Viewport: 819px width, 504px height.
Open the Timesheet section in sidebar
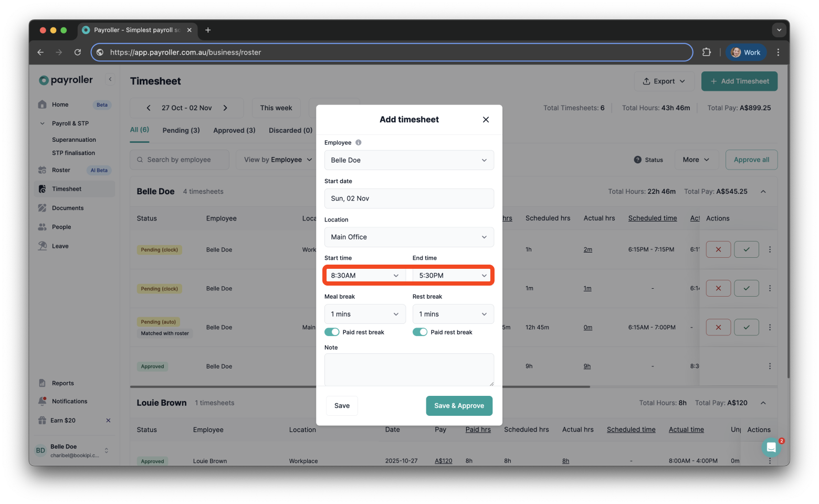[67, 188]
